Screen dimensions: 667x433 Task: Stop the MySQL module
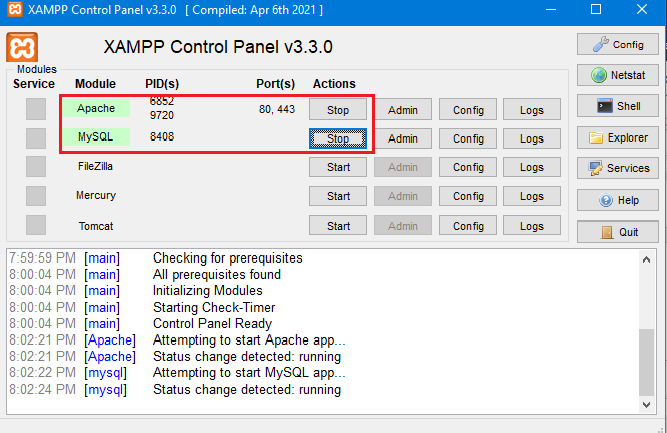point(338,138)
